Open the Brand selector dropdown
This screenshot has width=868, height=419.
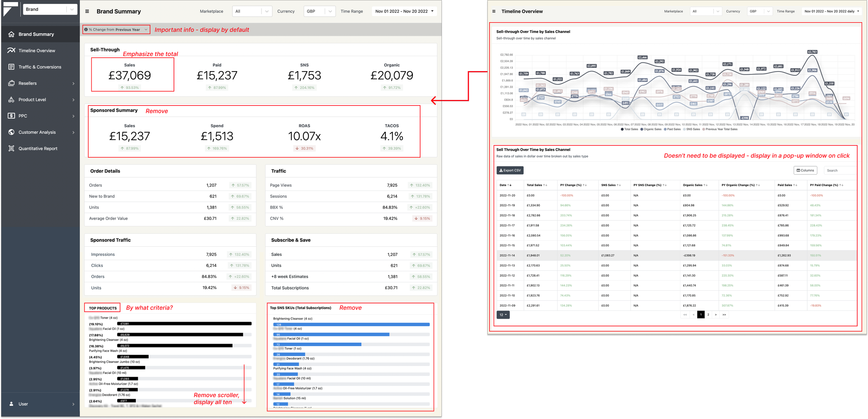pos(50,9)
